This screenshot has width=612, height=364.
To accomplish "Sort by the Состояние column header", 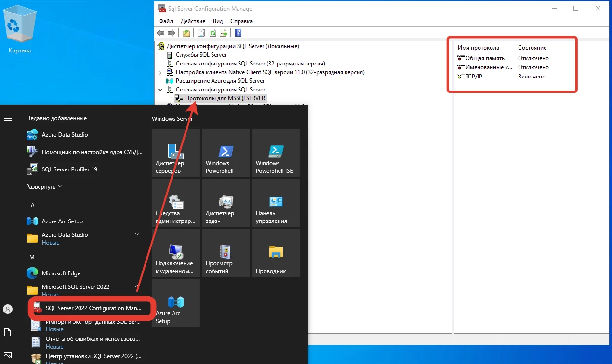I will coord(532,48).
